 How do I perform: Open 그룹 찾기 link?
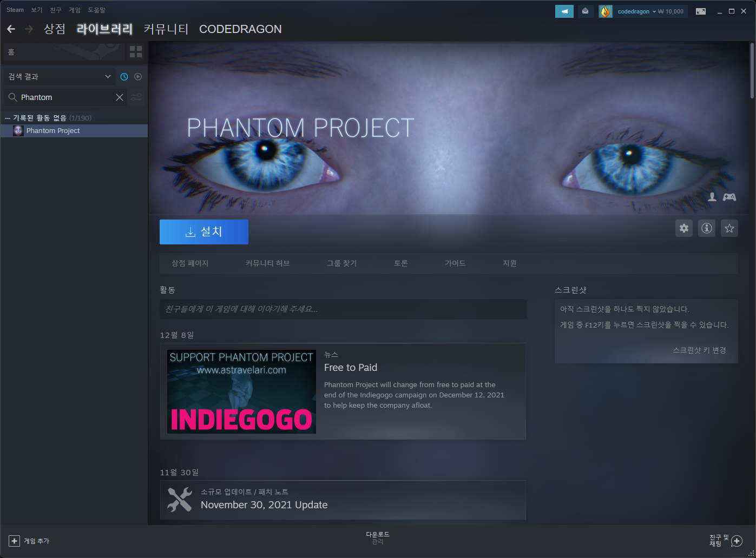tap(342, 263)
